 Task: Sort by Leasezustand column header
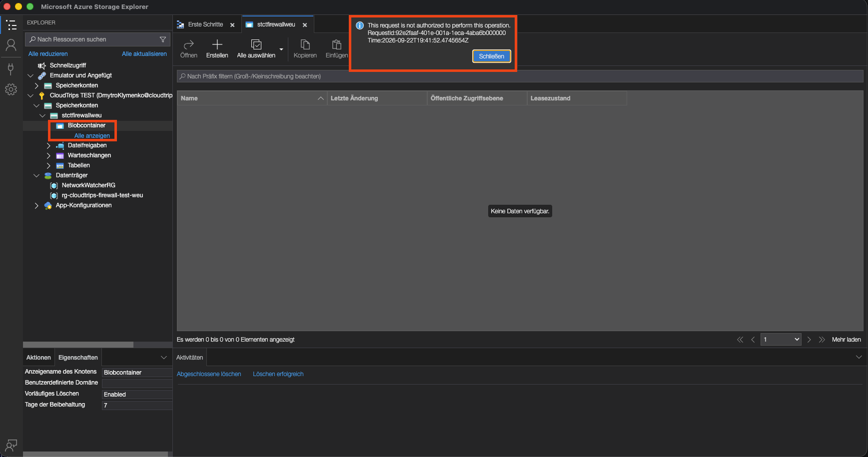pos(577,98)
